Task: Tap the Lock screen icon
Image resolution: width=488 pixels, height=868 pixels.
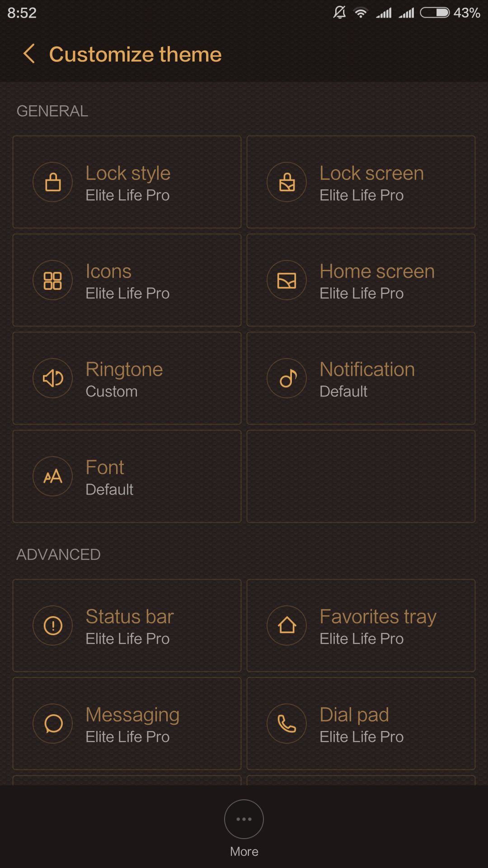Action: (287, 182)
